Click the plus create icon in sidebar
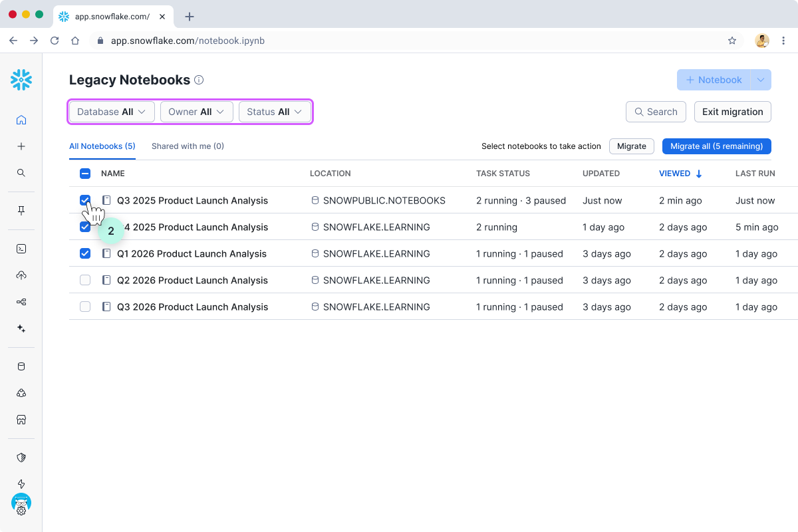798x532 pixels. pyautogui.click(x=21, y=146)
